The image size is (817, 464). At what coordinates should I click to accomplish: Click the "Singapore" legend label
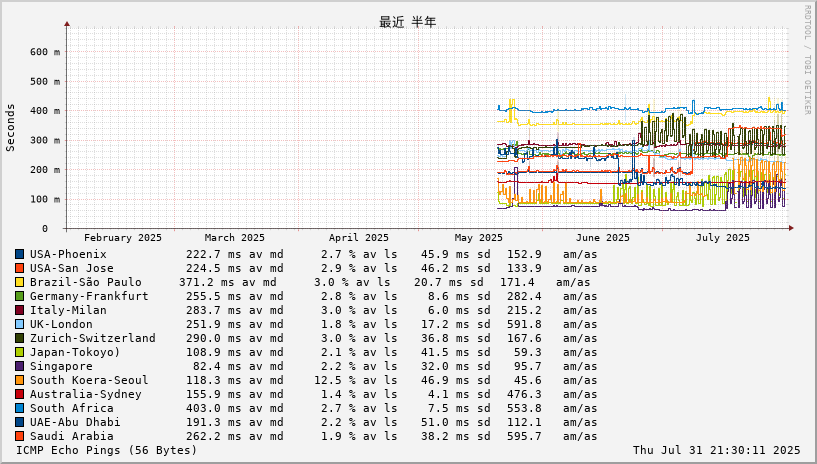pos(61,367)
